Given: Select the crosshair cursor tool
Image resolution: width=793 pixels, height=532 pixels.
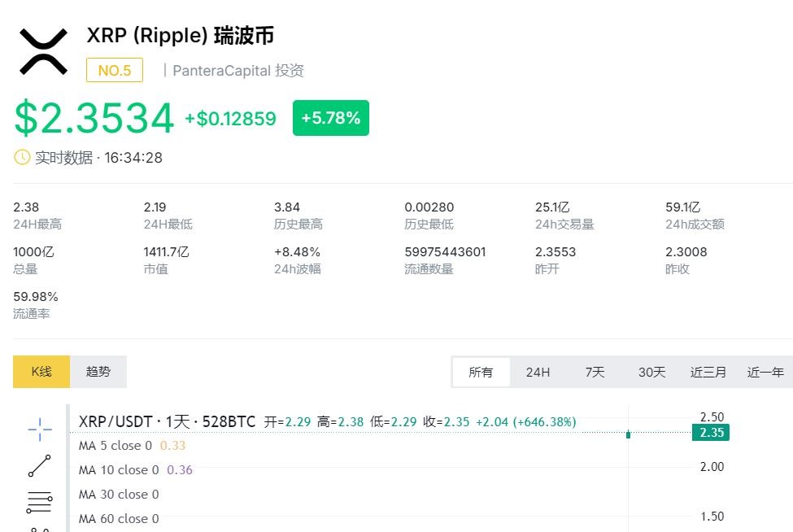Looking at the screenshot, I should [39, 429].
